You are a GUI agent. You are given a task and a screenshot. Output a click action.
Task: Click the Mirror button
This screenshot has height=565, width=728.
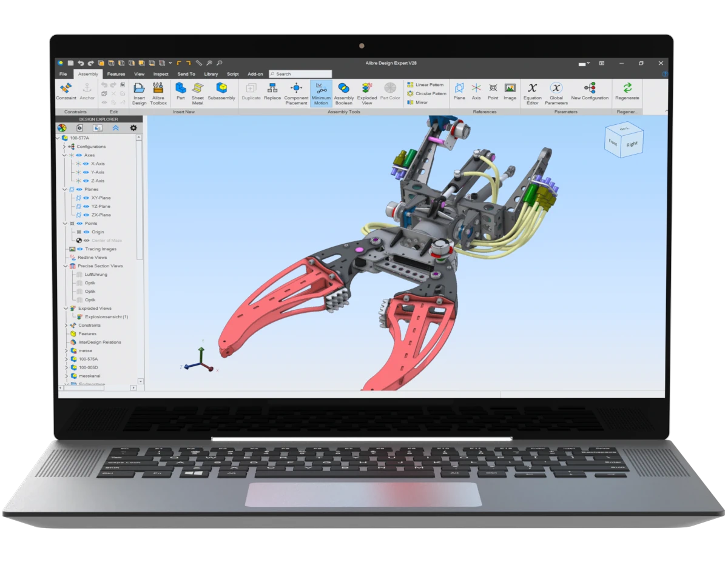point(417,102)
